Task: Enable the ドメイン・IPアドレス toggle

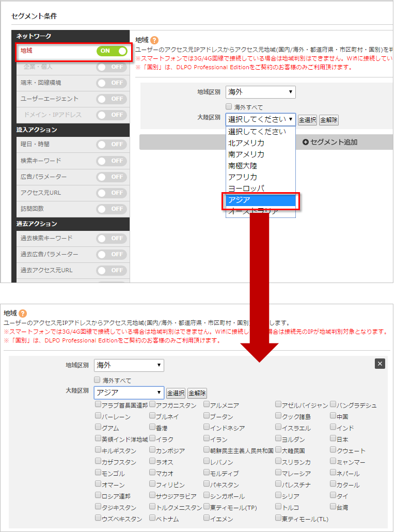Action: (x=112, y=115)
